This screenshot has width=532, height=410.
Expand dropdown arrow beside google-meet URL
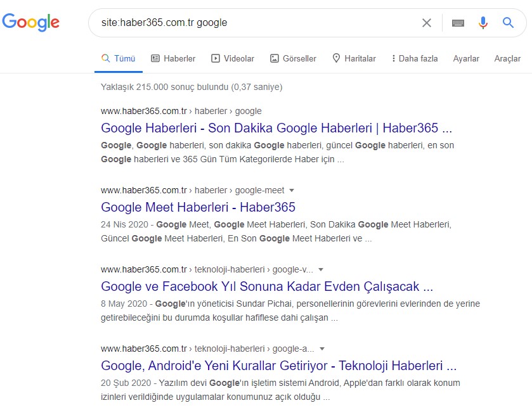click(x=292, y=190)
